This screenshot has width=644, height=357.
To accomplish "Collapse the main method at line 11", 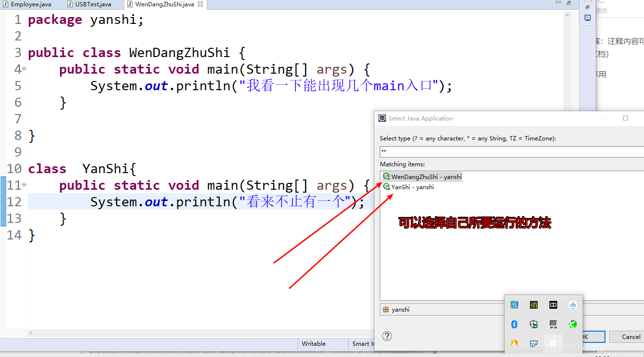I will [24, 185].
